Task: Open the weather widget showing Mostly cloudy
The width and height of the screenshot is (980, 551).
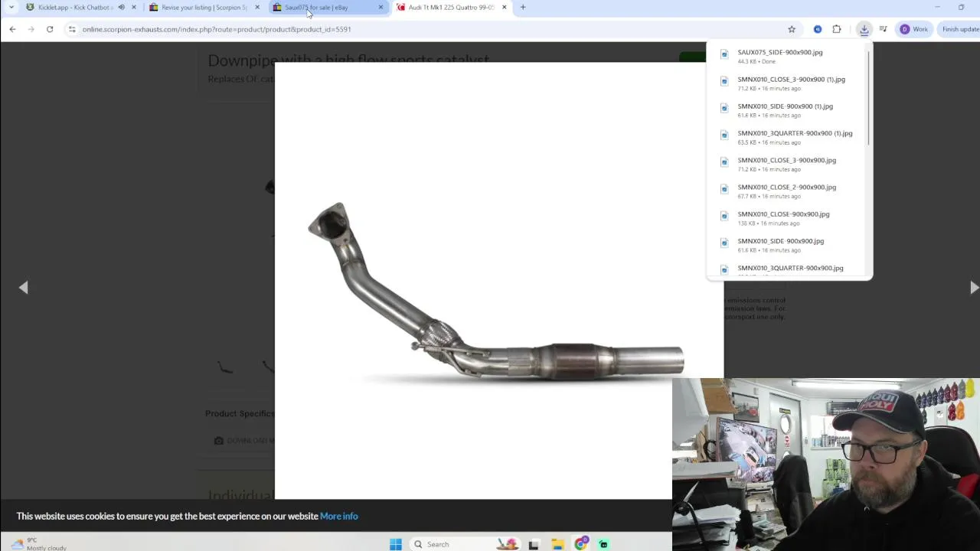Action: click(x=38, y=544)
